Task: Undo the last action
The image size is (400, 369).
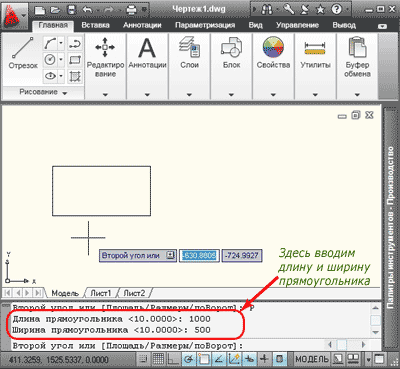Action: [x=87, y=10]
